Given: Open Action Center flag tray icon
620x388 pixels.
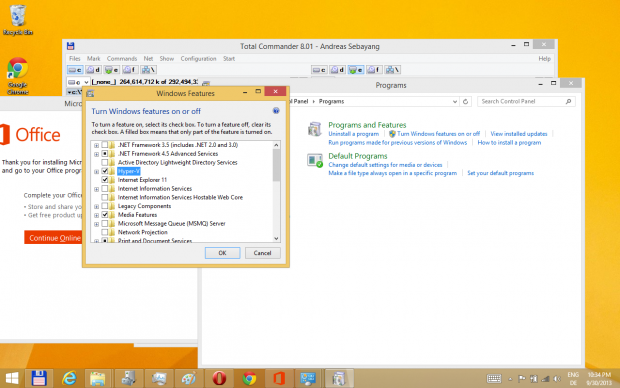Looking at the screenshot, I should (x=522, y=379).
